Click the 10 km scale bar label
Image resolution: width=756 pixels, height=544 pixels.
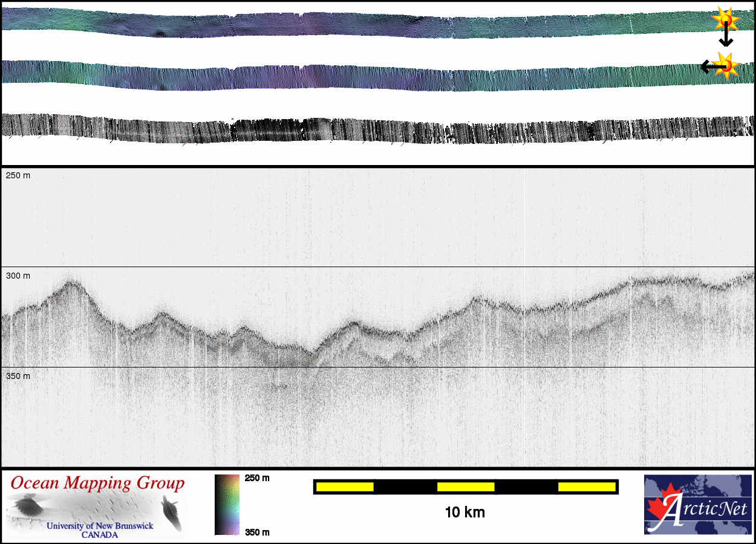[x=464, y=513]
